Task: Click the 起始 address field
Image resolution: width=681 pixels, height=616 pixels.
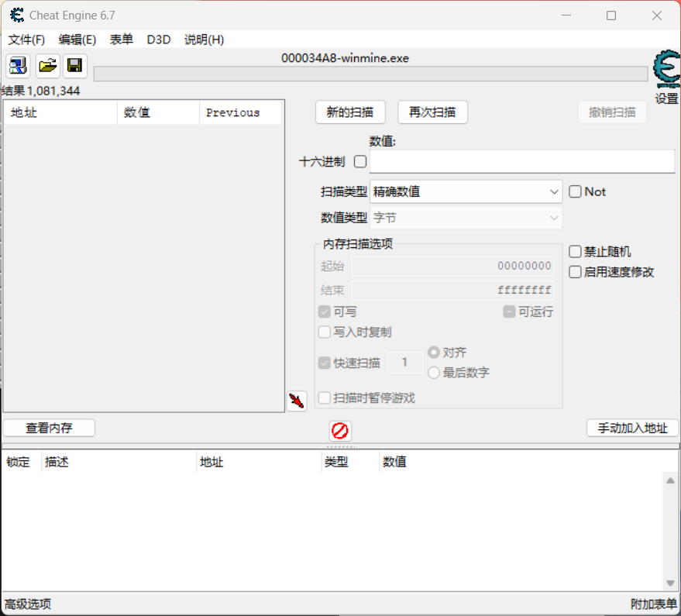Action: pyautogui.click(x=452, y=266)
